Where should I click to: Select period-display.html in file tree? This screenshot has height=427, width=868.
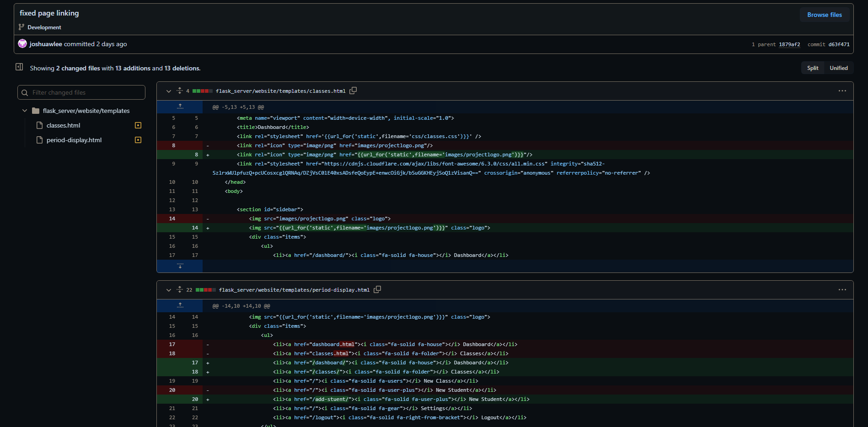click(x=74, y=140)
